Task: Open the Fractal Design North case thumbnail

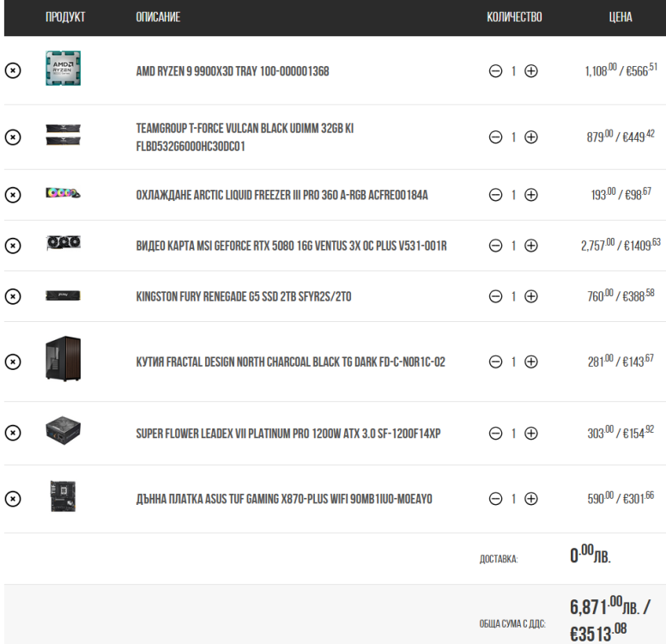Action: click(x=64, y=359)
